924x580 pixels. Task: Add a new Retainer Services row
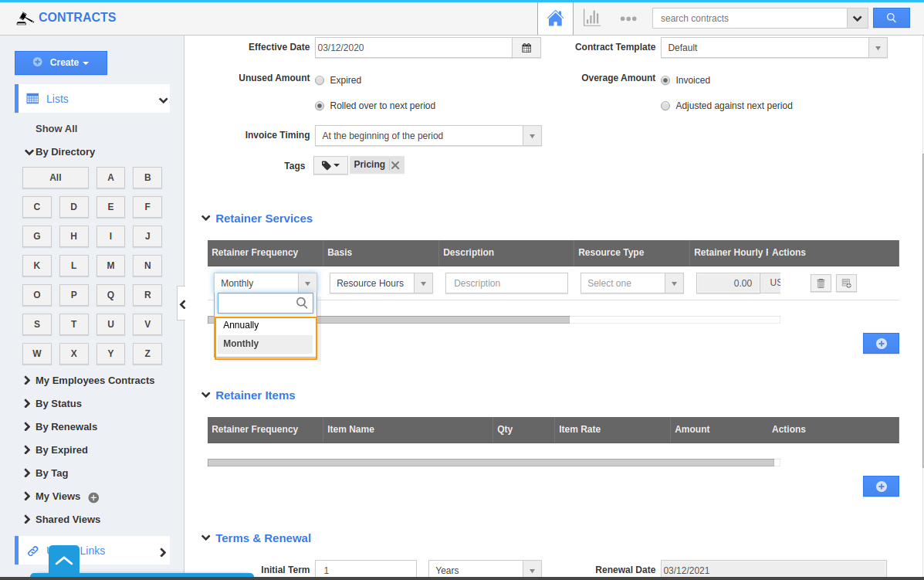pos(881,344)
